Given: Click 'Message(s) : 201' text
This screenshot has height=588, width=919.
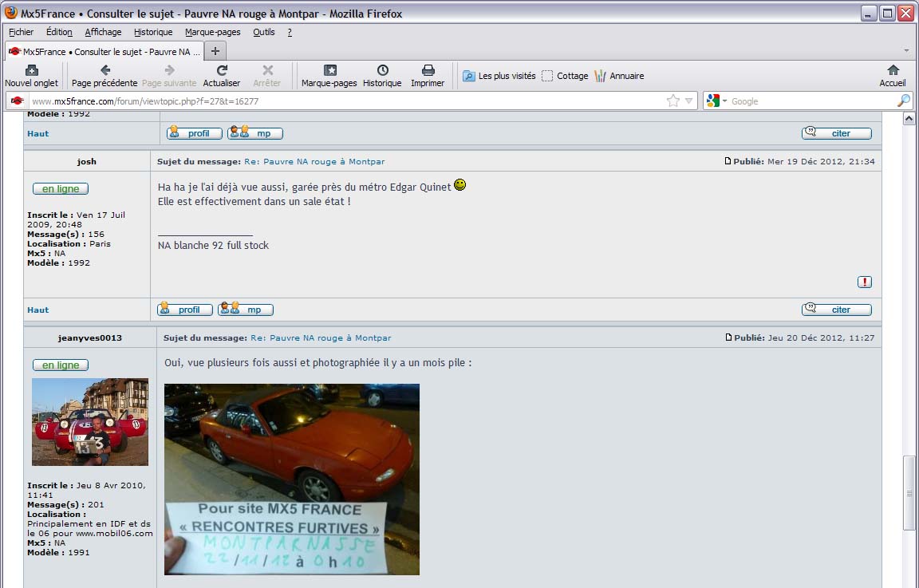Looking at the screenshot, I should (65, 504).
